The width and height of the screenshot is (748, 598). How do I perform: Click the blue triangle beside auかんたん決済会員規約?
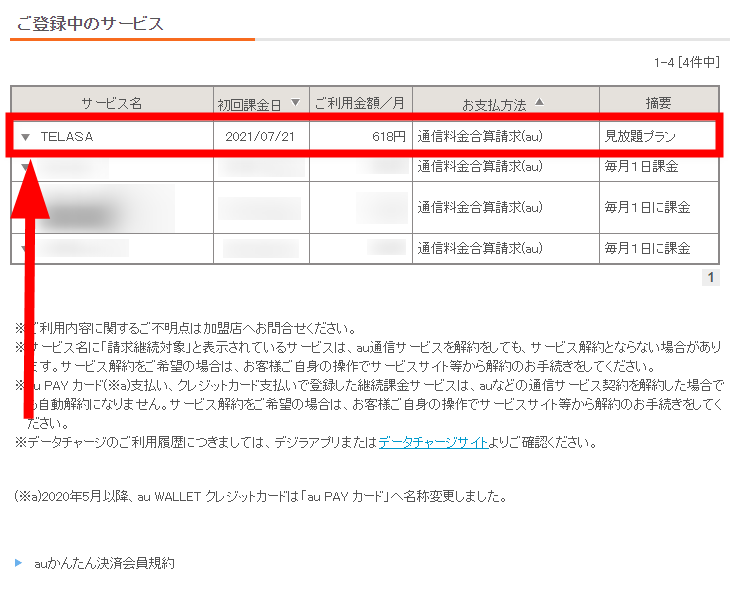click(19, 563)
